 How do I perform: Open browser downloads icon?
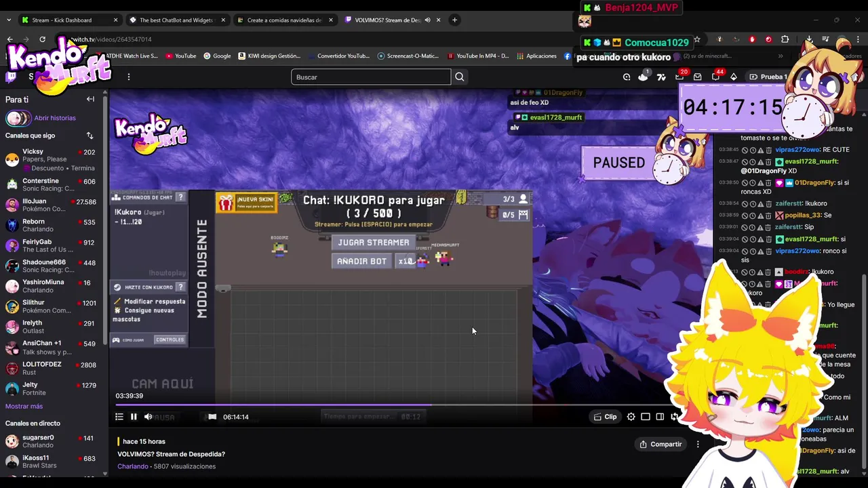click(x=810, y=39)
